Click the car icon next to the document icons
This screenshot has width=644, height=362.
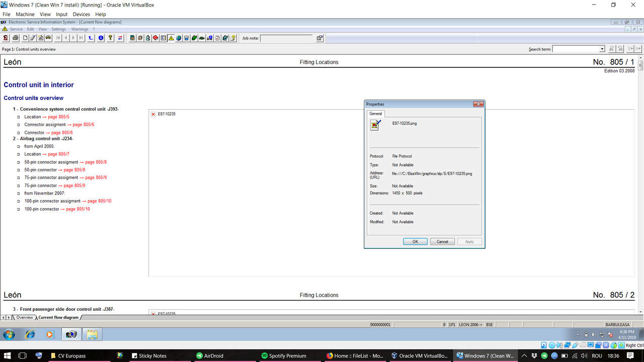(x=48, y=38)
